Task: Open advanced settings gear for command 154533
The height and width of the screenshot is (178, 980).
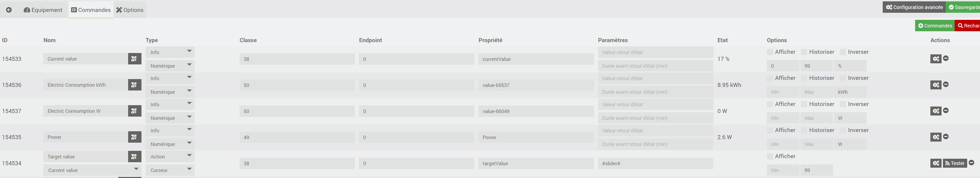Action: click(936, 59)
